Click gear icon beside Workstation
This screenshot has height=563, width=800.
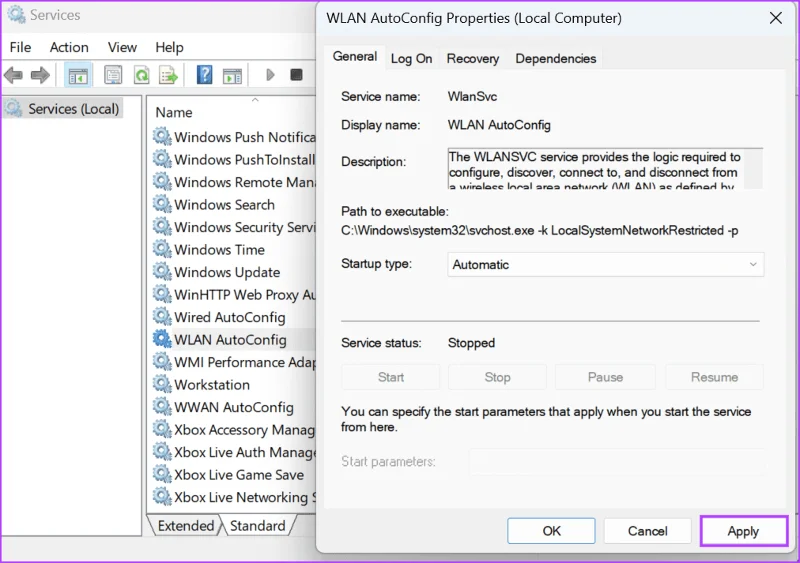point(162,384)
